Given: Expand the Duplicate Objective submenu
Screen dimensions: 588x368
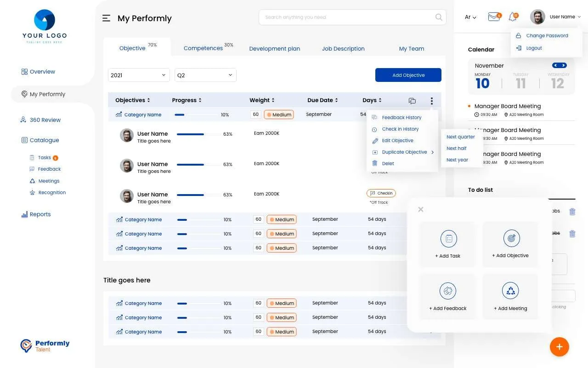Looking at the screenshot, I should tap(404, 152).
